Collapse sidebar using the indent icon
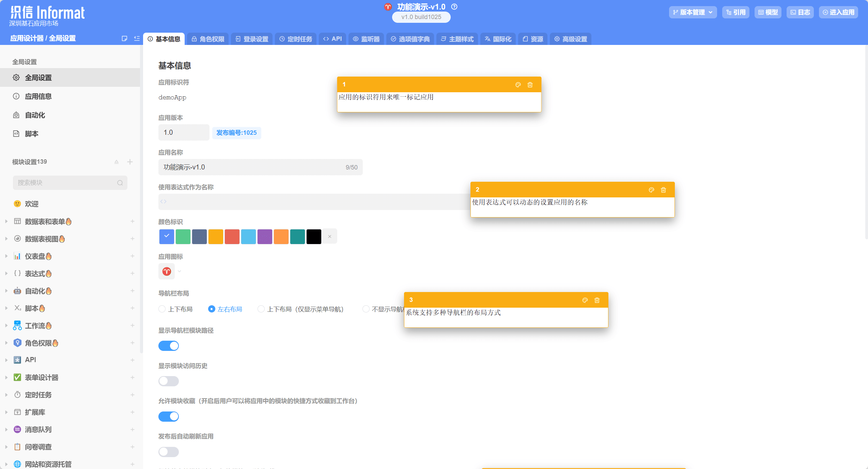 click(x=137, y=39)
